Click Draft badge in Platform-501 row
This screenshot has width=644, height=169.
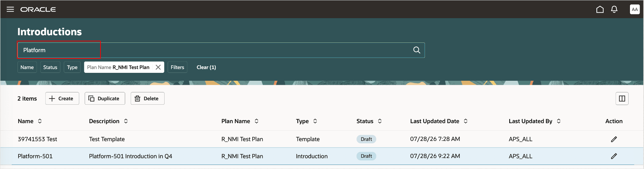point(366,156)
